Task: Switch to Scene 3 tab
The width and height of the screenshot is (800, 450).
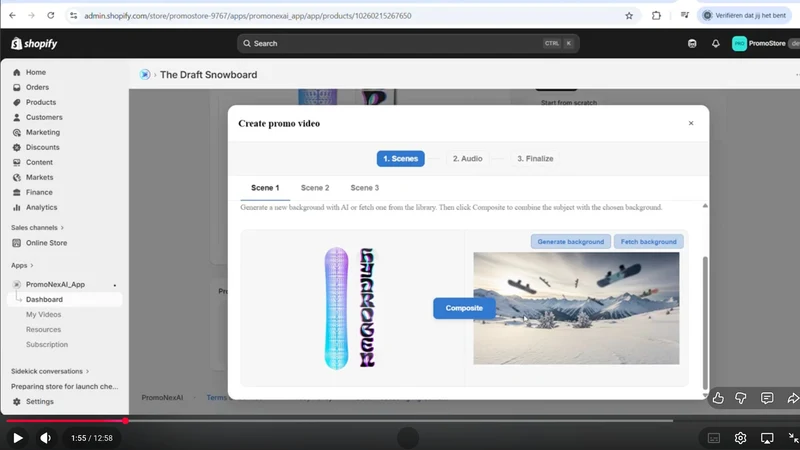Action: click(364, 188)
